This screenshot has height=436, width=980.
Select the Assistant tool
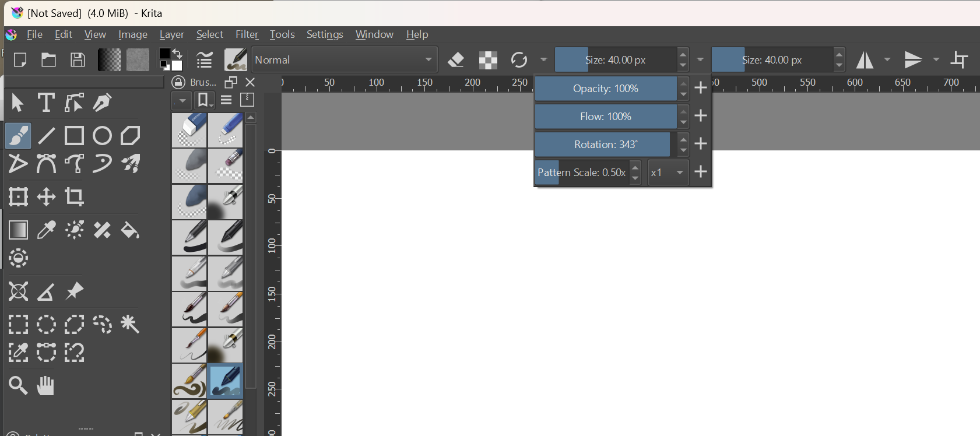coord(18,291)
